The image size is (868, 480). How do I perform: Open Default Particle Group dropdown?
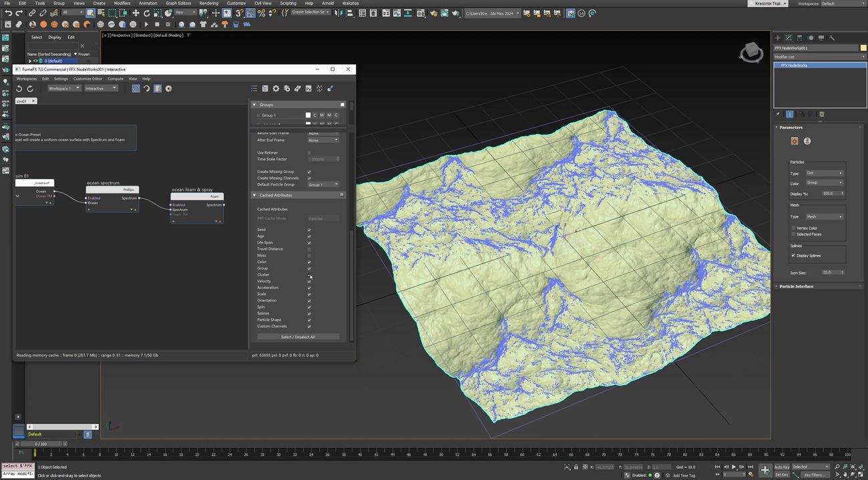point(323,184)
